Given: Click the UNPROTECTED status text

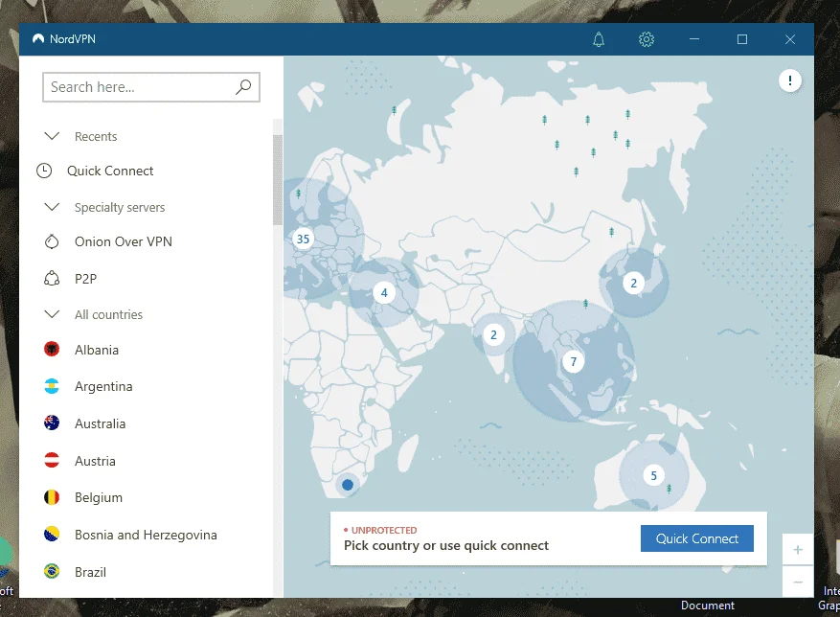Looking at the screenshot, I should [x=383, y=530].
